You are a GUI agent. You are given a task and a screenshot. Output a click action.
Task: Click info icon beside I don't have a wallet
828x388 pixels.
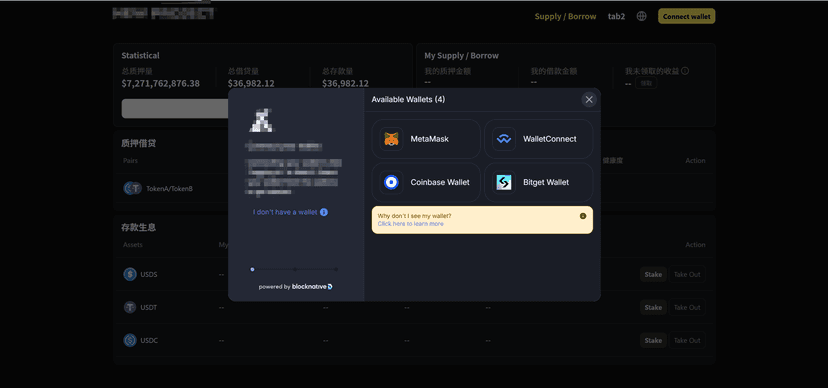(324, 212)
